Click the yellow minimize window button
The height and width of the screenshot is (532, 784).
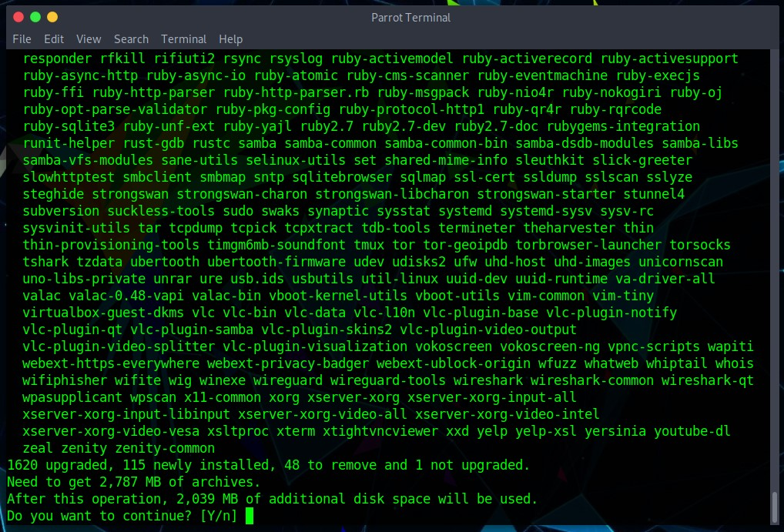[x=52, y=17]
